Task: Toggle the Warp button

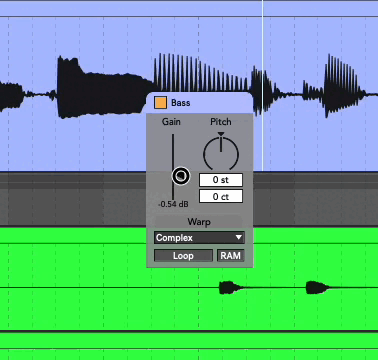Action: click(199, 222)
